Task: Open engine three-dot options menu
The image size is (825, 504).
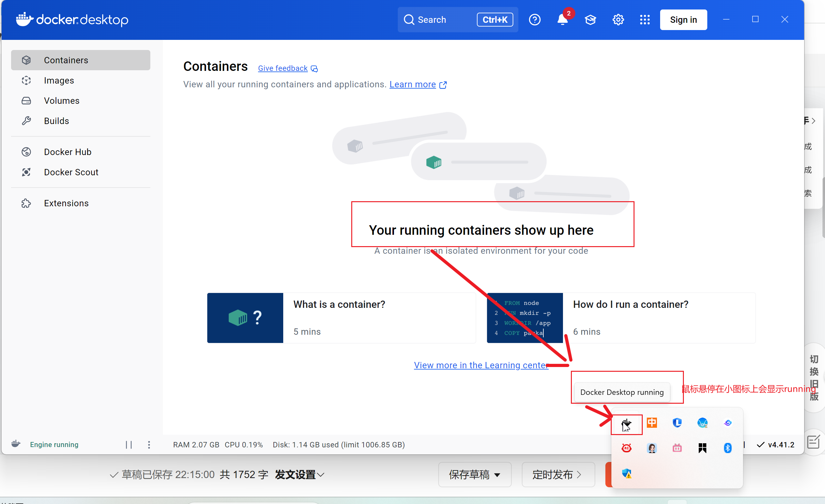Action: (149, 445)
